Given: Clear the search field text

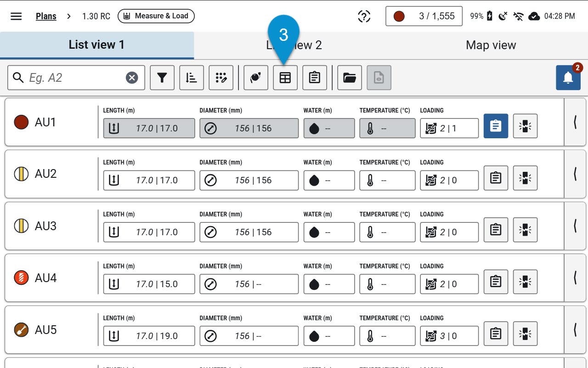Looking at the screenshot, I should pos(132,78).
